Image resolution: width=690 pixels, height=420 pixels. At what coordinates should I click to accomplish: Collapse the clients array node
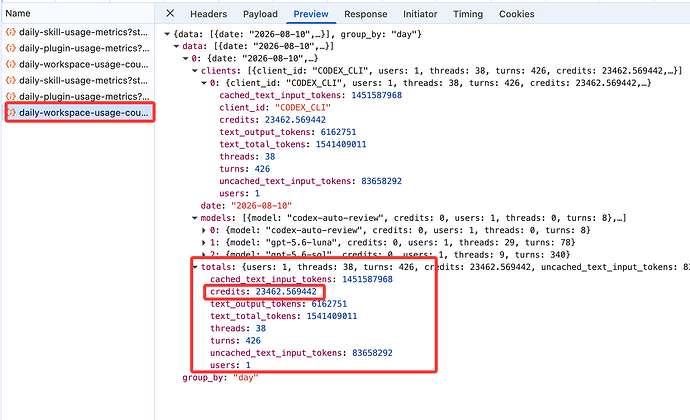point(195,71)
